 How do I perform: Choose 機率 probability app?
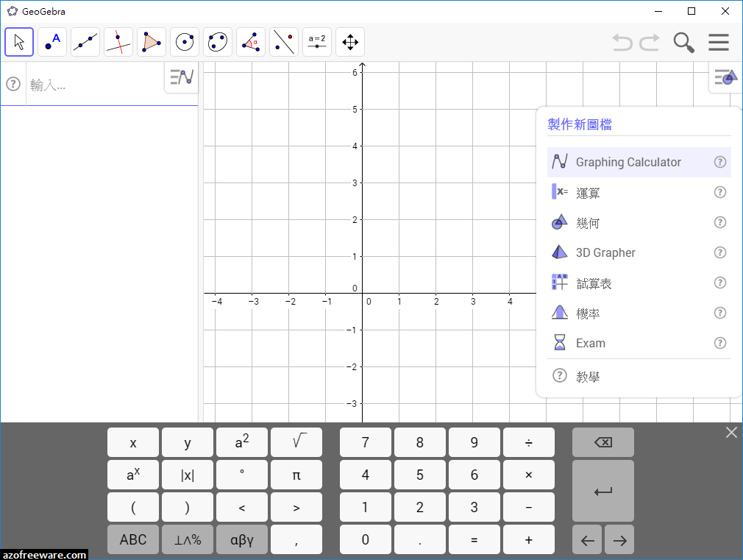(639, 313)
